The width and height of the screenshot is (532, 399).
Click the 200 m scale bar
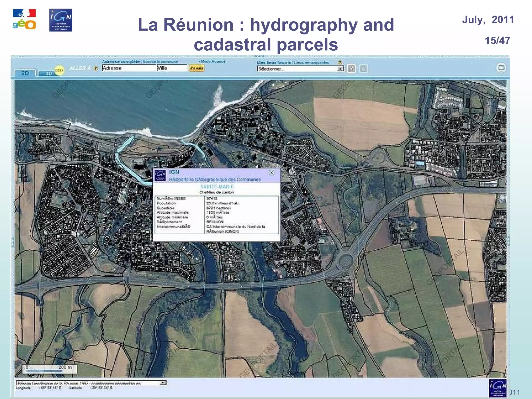(x=49, y=369)
